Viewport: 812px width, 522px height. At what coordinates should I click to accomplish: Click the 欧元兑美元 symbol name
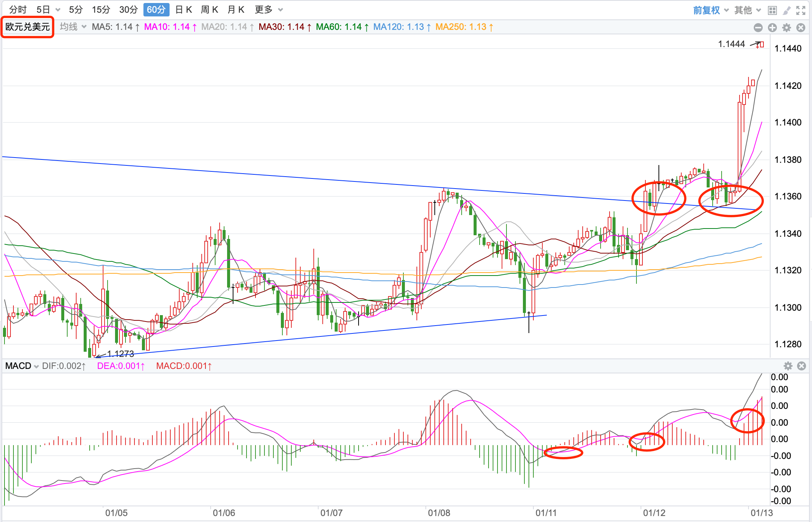pos(28,27)
